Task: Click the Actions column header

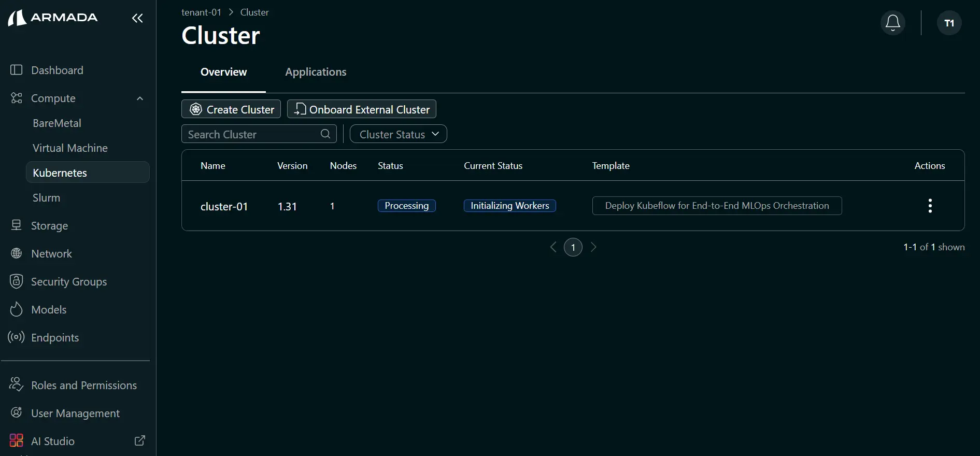Action: 930,165
